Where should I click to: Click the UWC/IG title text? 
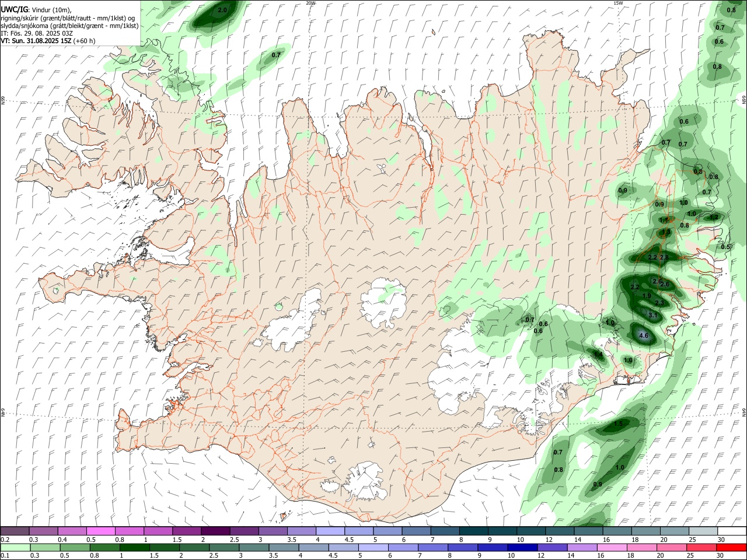(14, 9)
